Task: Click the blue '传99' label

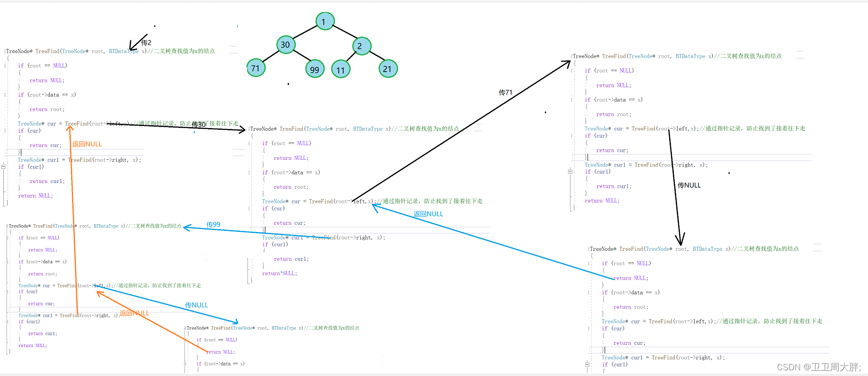Action: click(213, 224)
